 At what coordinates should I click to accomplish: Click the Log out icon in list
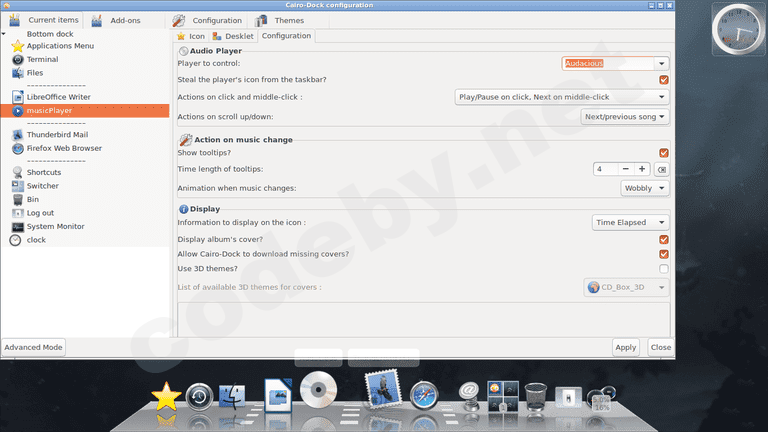18,213
